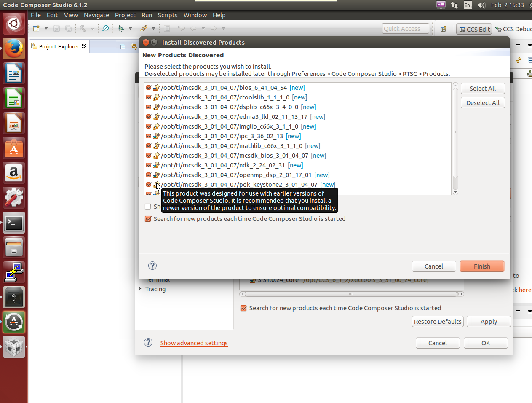Open LibreOffice Writer from the dock
The height and width of the screenshot is (403, 532).
[x=14, y=73]
